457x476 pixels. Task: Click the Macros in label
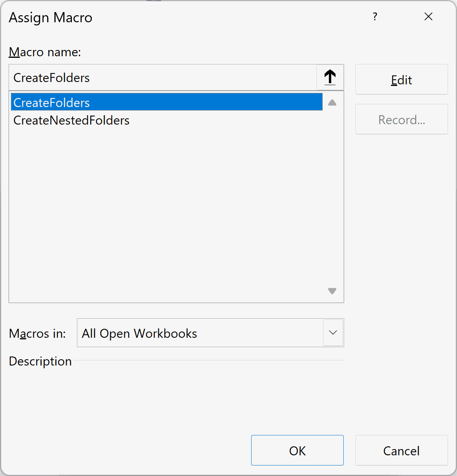pos(37,333)
